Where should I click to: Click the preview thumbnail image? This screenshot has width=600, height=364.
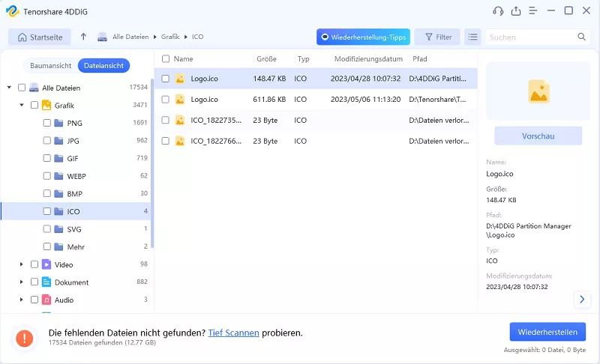coord(538,91)
